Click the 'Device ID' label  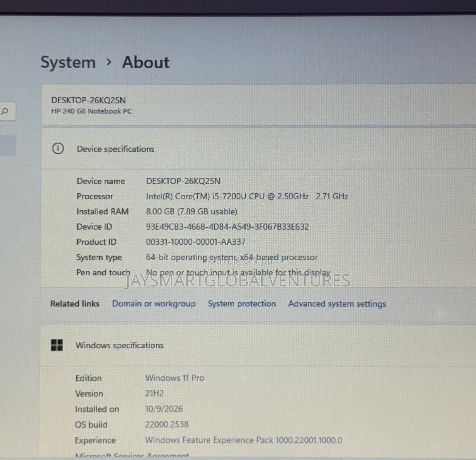pos(94,227)
